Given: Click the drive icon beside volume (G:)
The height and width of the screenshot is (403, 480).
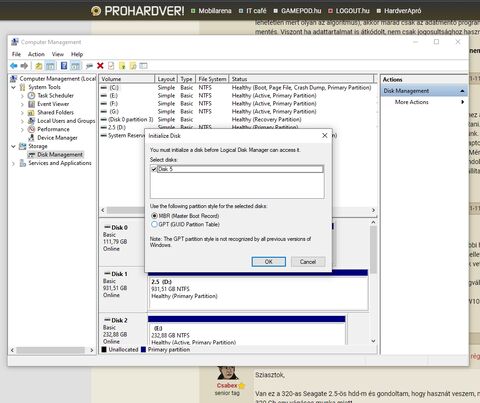Looking at the screenshot, I should (x=104, y=112).
